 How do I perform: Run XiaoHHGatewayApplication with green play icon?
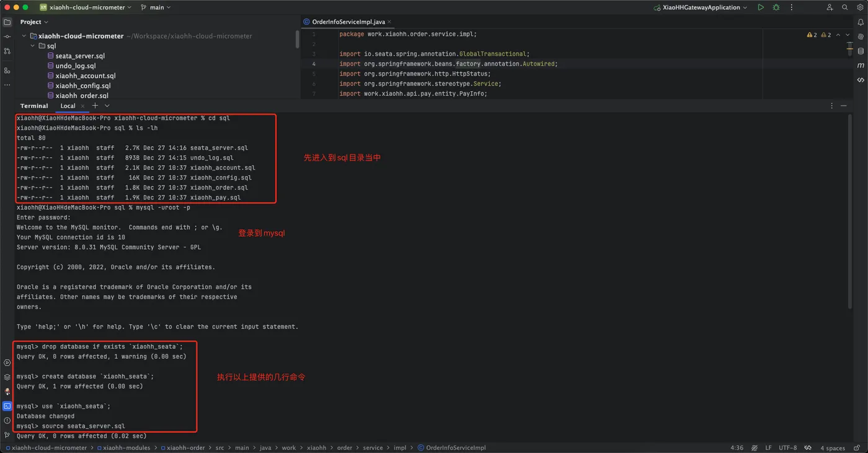761,7
